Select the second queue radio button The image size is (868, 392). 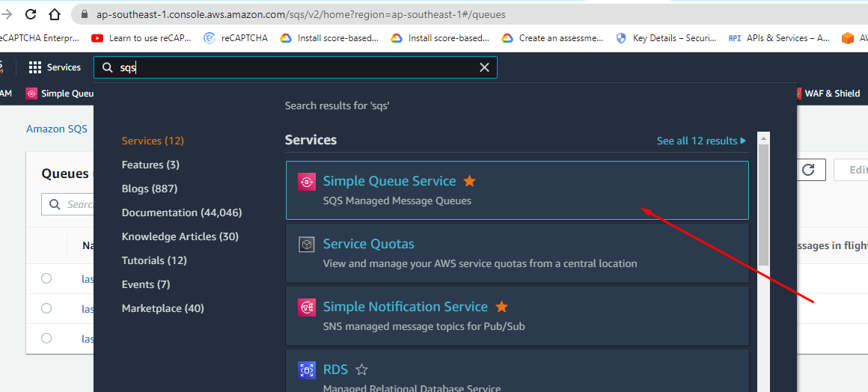tap(46, 308)
